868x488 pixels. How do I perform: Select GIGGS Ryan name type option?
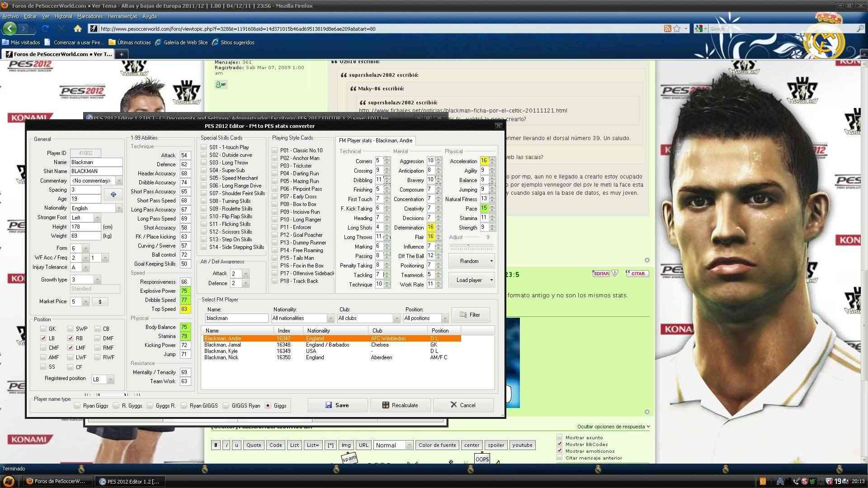pyautogui.click(x=226, y=406)
